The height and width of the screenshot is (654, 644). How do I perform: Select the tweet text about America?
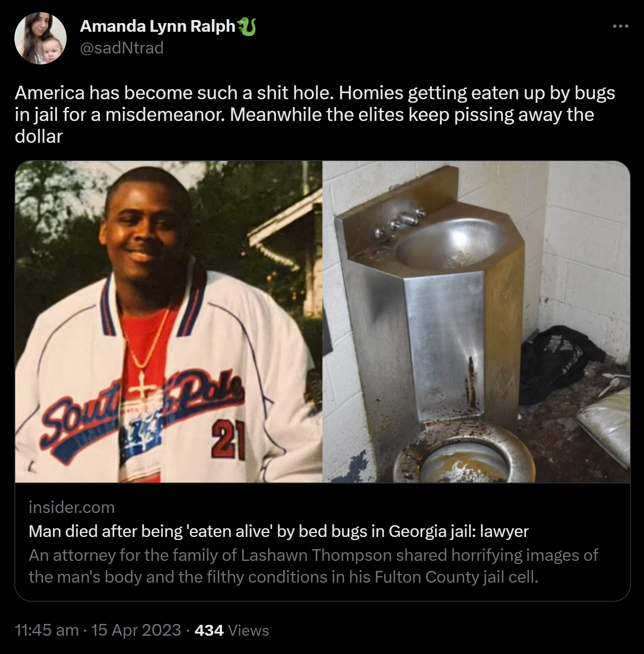click(315, 114)
